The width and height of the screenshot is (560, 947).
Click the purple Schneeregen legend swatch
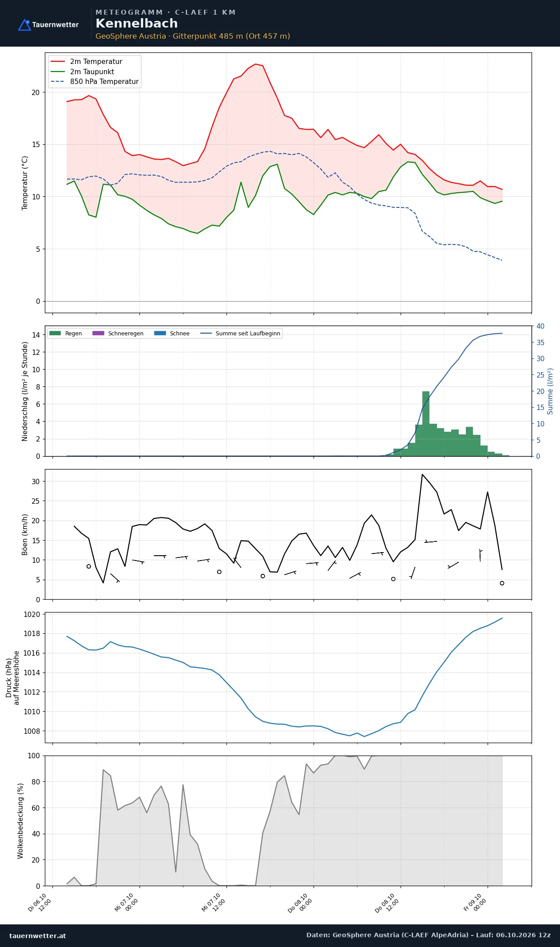(98, 333)
